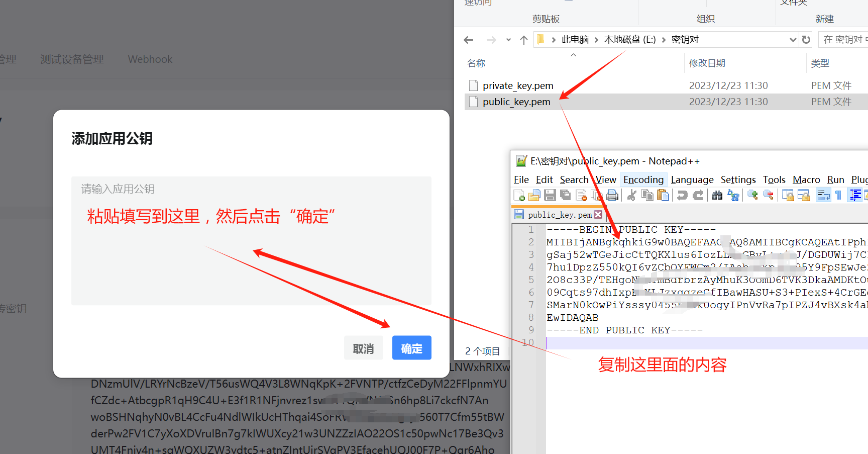Click Back arrow in File Explorer
The image size is (868, 454).
coord(469,40)
